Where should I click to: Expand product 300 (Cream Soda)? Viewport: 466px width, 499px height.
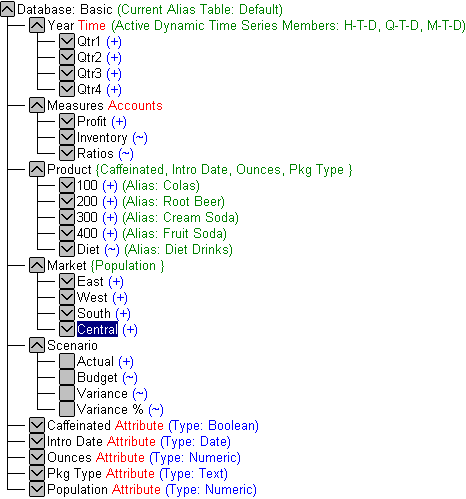click(x=67, y=217)
